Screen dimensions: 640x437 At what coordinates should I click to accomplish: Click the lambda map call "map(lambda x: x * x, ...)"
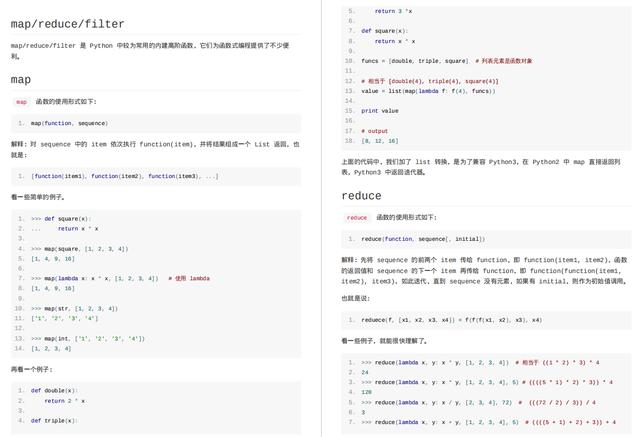click(94, 278)
